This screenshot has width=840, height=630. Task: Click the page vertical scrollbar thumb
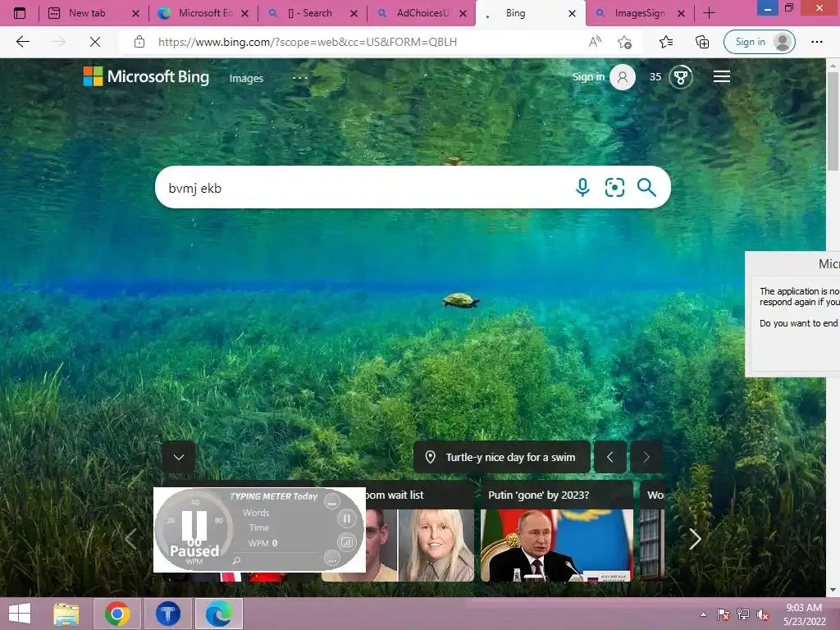(833, 121)
